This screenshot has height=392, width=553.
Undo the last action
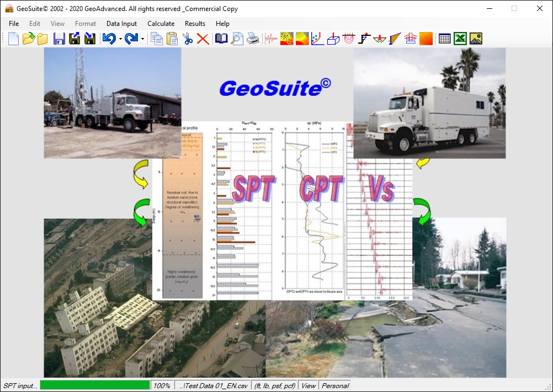coord(109,39)
